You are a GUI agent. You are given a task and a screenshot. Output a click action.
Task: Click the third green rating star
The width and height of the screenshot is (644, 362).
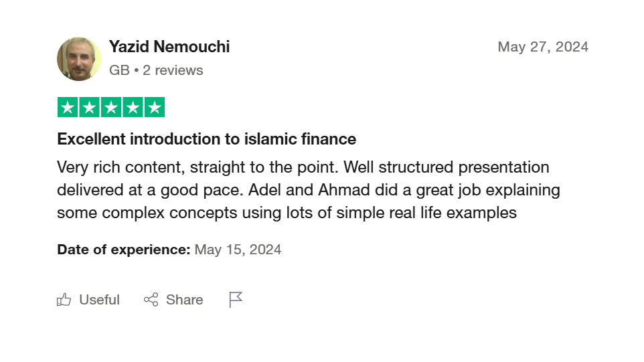pyautogui.click(x=110, y=108)
